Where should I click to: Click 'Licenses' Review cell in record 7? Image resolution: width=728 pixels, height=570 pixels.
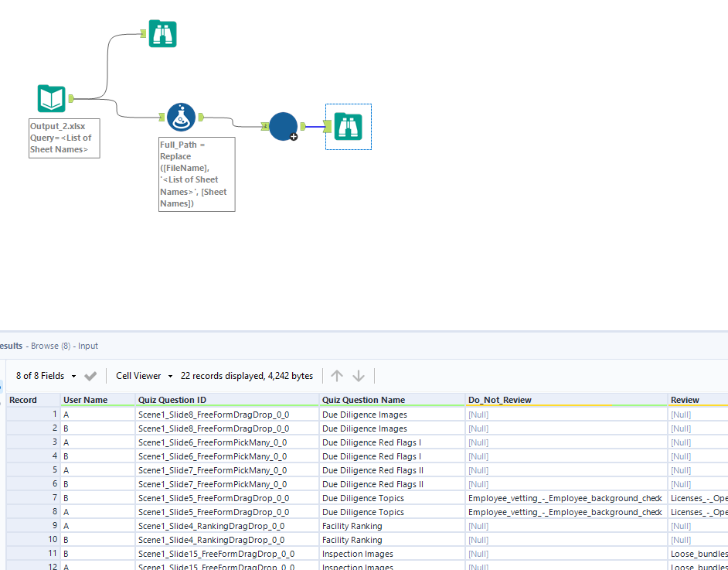pos(698,498)
